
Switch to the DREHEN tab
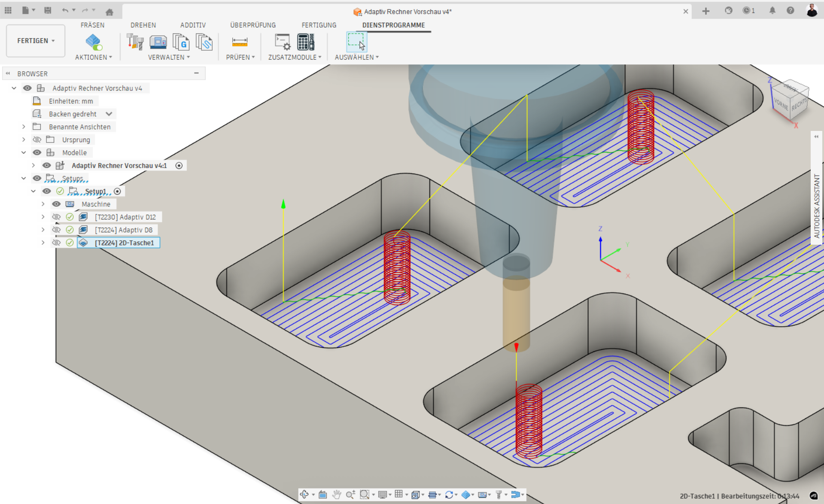(143, 25)
